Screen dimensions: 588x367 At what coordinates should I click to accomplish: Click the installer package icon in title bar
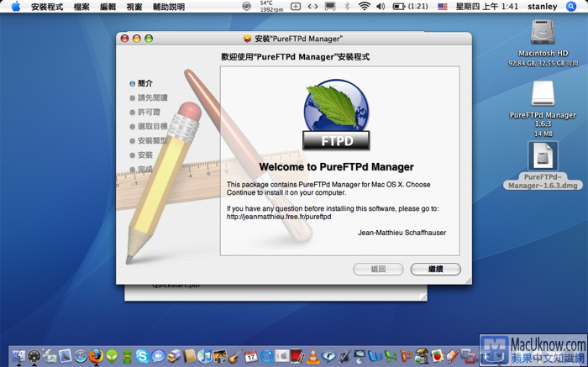(247, 39)
